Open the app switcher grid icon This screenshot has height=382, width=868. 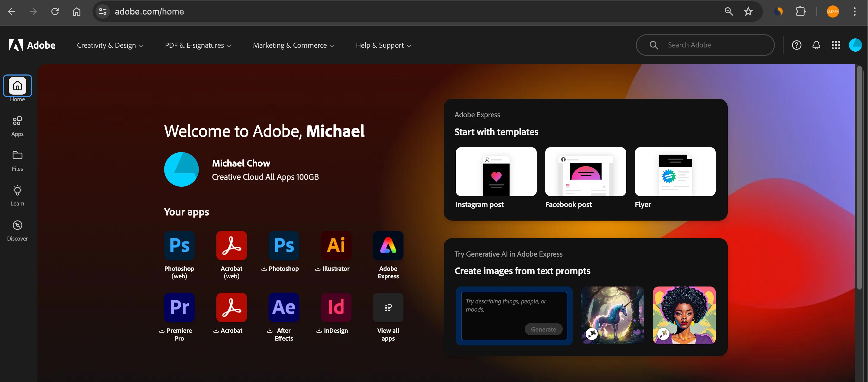click(x=836, y=45)
